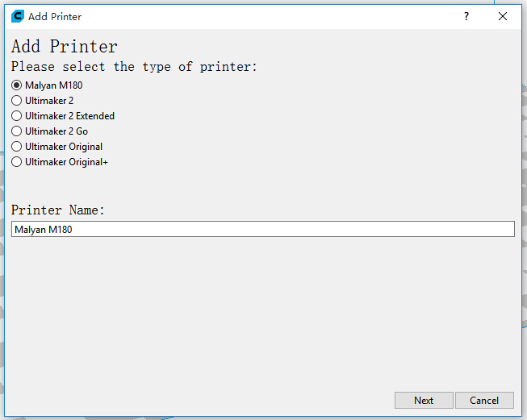This screenshot has width=527, height=420.
Task: Open help with the question mark button
Action: tap(466, 16)
